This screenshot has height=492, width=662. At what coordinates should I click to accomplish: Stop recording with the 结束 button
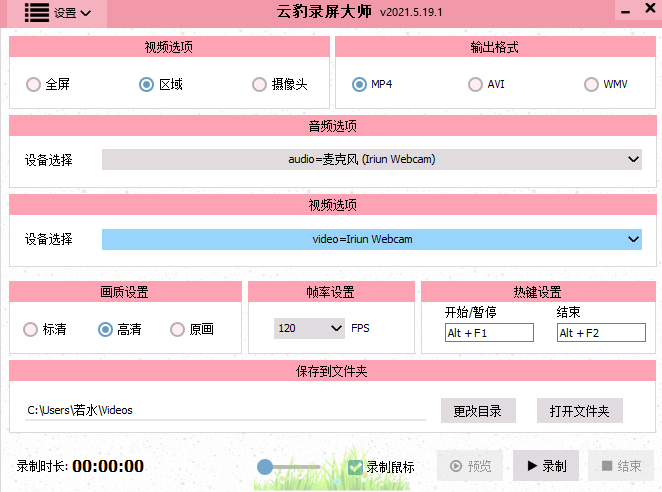621,466
